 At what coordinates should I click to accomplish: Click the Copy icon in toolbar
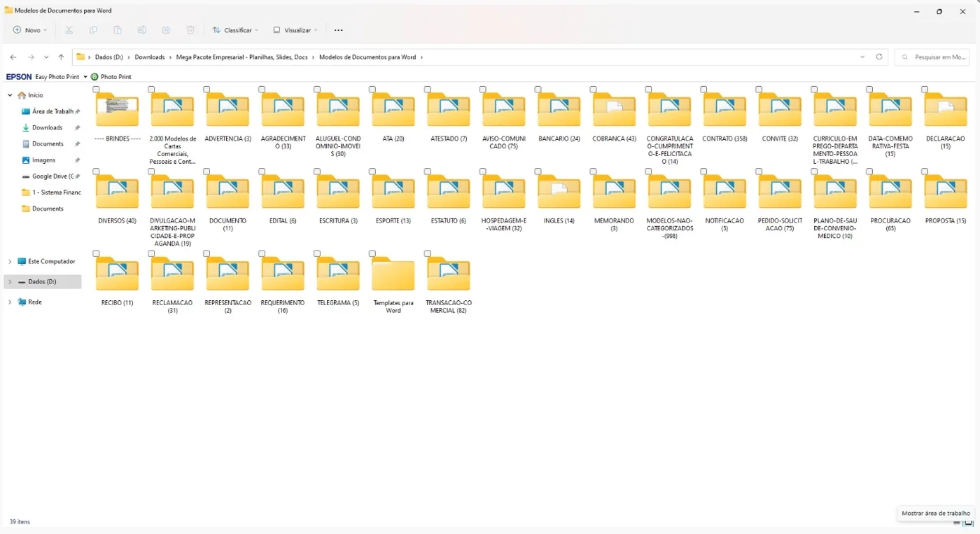pos(93,30)
